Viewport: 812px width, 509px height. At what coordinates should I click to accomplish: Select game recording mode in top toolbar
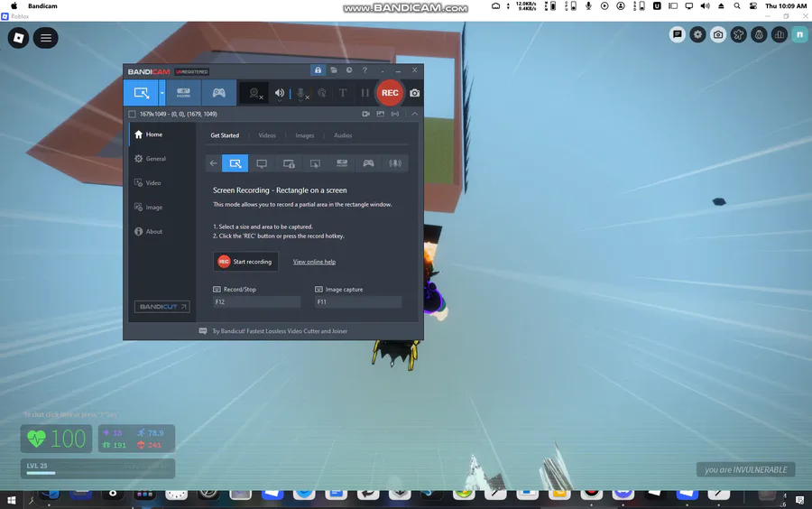click(219, 93)
